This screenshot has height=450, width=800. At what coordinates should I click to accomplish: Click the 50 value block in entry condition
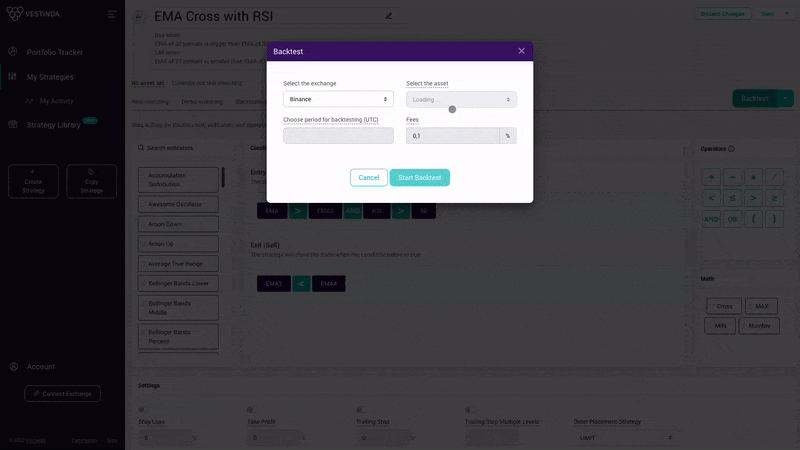[x=423, y=211]
